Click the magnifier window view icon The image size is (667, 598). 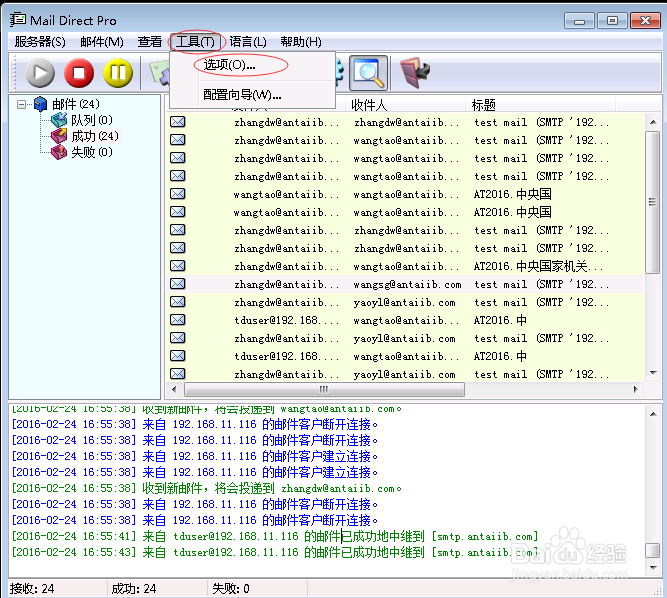coord(368,73)
